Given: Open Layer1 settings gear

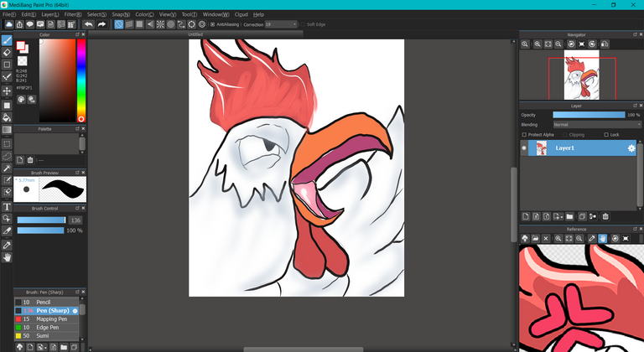Looking at the screenshot, I should pyautogui.click(x=631, y=148).
